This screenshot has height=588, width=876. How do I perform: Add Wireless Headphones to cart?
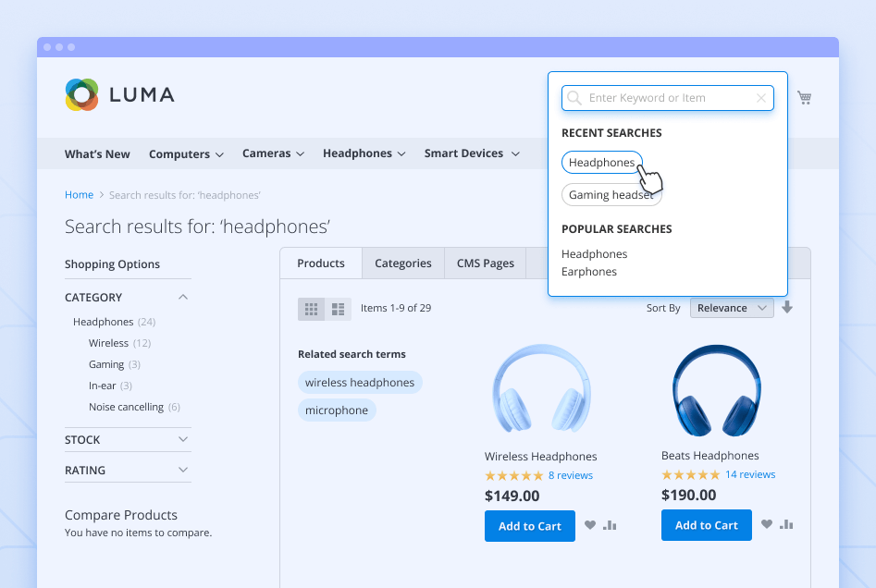(x=529, y=526)
